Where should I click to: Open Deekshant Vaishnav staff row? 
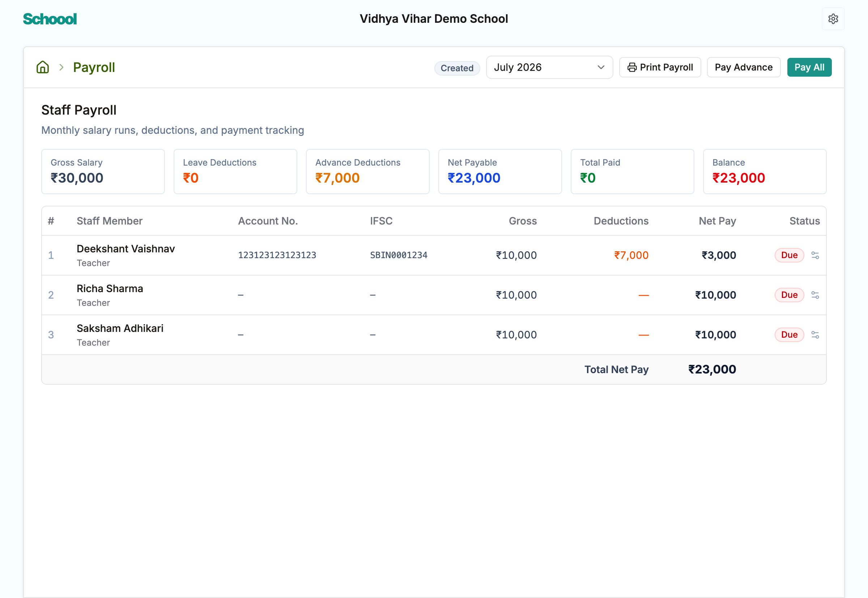[x=434, y=255]
